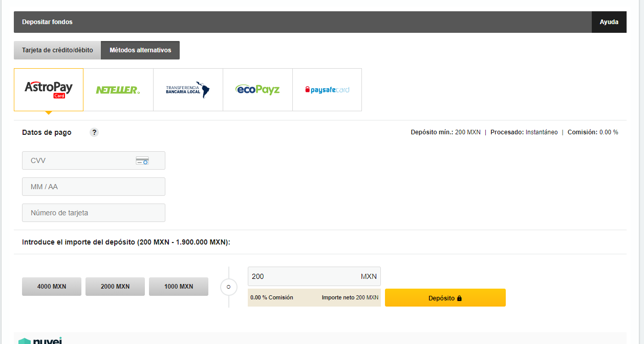This screenshot has width=644, height=344.
Task: Focus the MM / AA expiry field
Action: [93, 187]
